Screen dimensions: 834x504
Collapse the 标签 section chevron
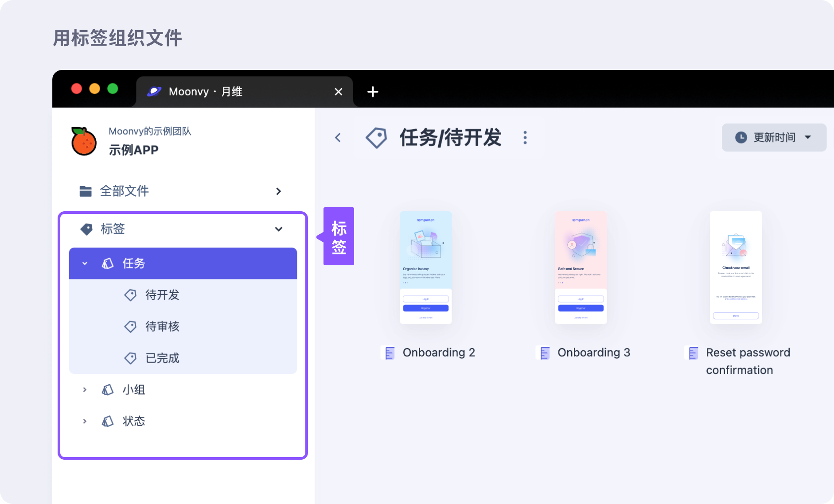279,229
